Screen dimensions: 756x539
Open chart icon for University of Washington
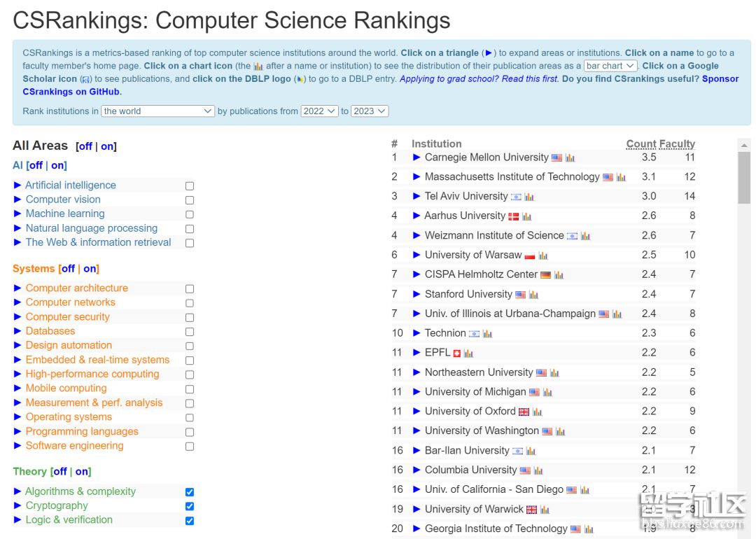tap(560, 431)
